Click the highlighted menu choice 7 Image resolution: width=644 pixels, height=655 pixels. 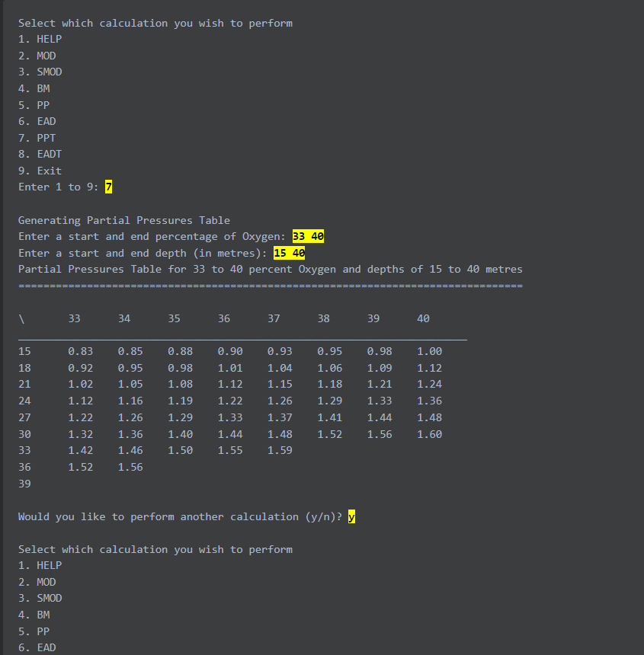pyautogui.click(x=109, y=187)
